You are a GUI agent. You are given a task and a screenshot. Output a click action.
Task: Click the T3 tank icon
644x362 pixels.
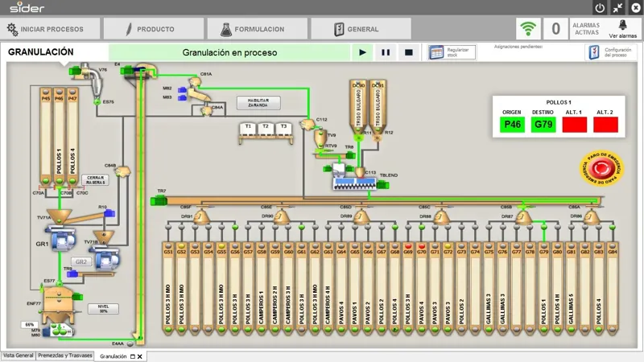(x=283, y=130)
